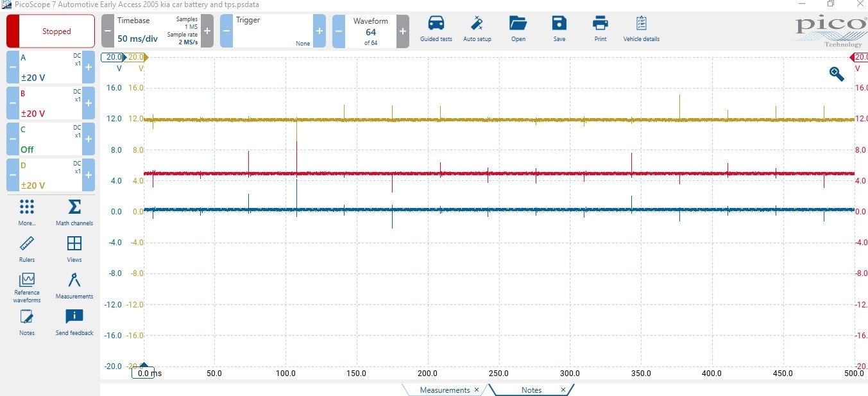Go to previous waveform with minus button
Screen dimensions: 868x396
coord(339,31)
